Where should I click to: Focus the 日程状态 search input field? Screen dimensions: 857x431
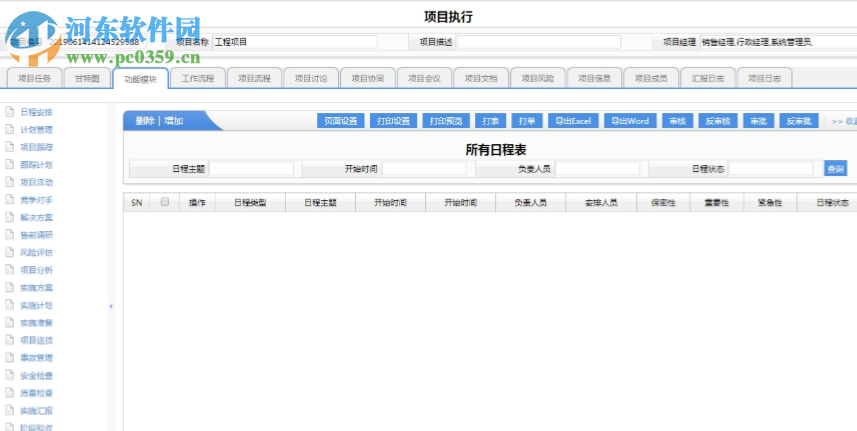click(x=771, y=169)
